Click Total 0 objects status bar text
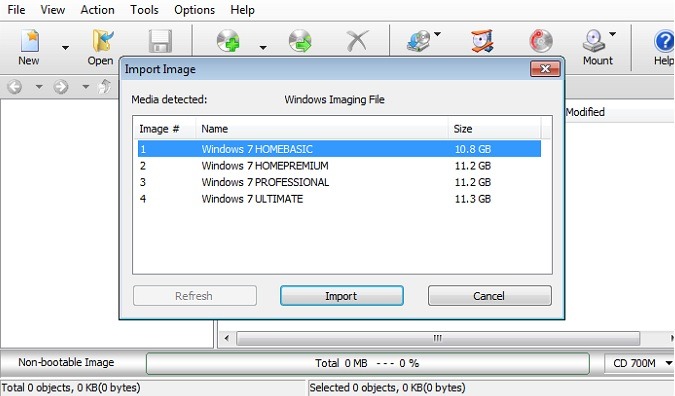This screenshot has height=396, width=675. click(x=71, y=387)
